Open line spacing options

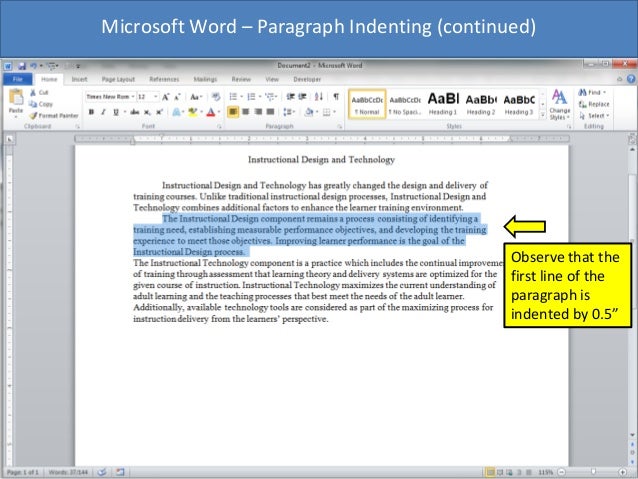click(288, 112)
